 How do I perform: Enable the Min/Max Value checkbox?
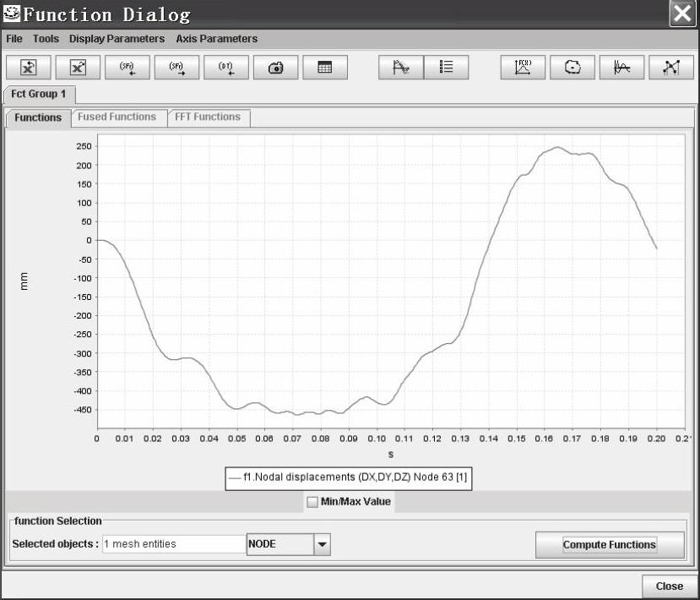point(312,502)
